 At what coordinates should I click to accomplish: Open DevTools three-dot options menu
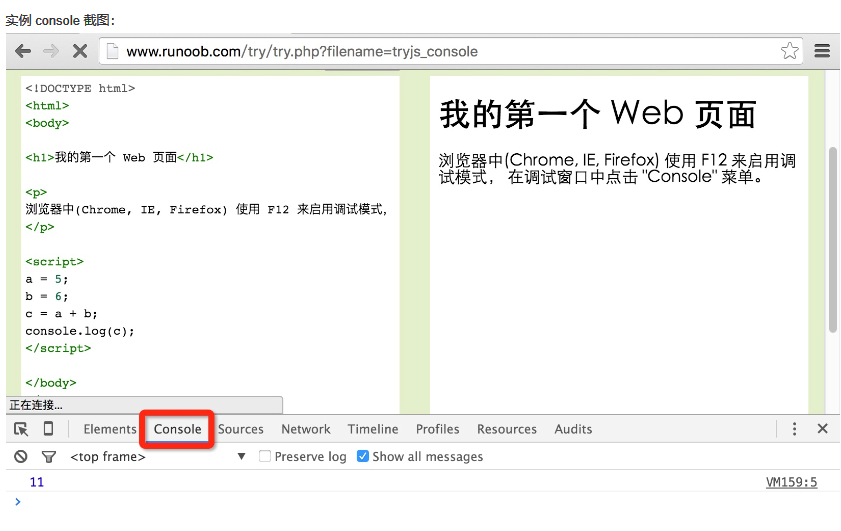[x=794, y=429]
